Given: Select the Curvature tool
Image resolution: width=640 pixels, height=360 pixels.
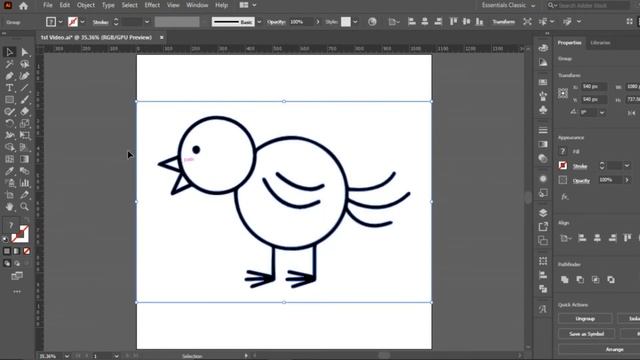Looking at the screenshot, I should pos(24,76).
